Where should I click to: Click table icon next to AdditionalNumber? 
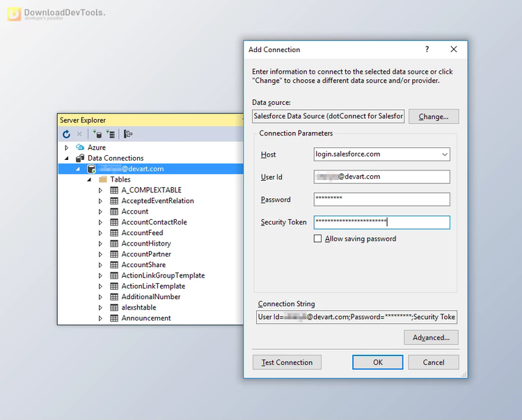tap(114, 297)
